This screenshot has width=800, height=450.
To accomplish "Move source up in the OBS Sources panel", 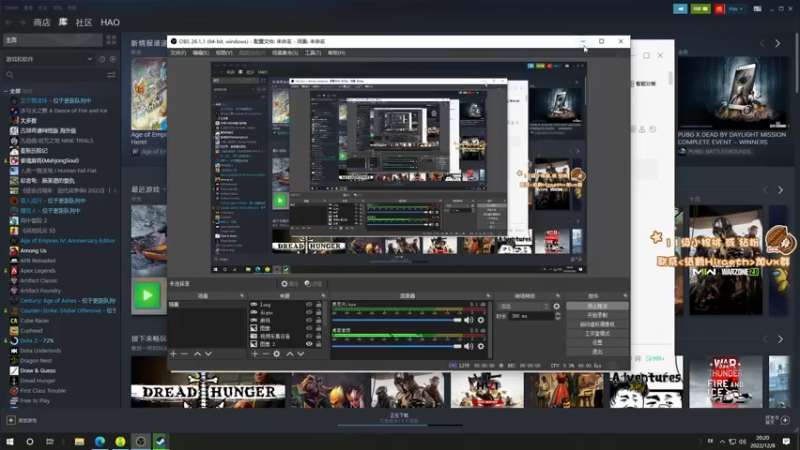I will 290,354.
